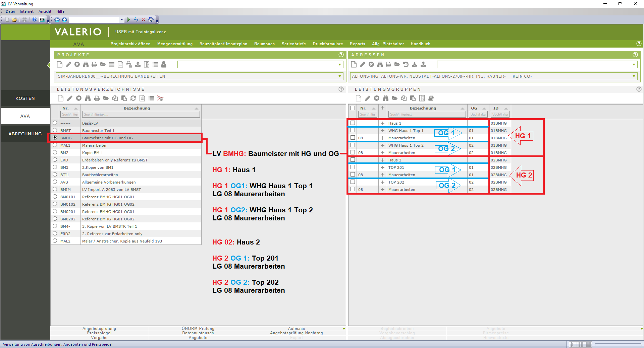Click the download icon in Adressen toolbar
644x348 pixels.
415,64
